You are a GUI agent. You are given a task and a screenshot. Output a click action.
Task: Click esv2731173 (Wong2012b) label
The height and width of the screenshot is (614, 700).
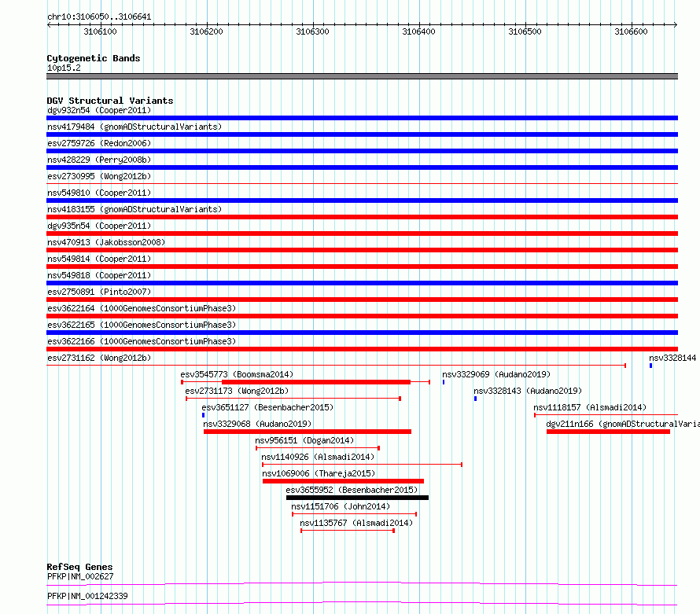tap(237, 391)
